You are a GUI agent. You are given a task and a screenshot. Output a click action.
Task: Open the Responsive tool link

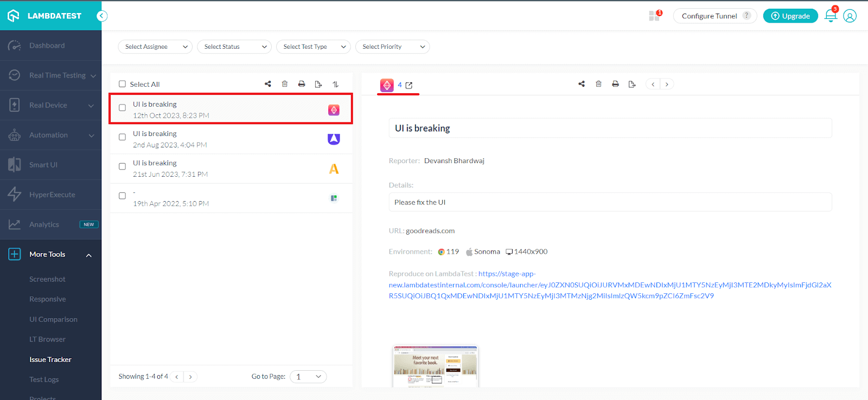48,299
